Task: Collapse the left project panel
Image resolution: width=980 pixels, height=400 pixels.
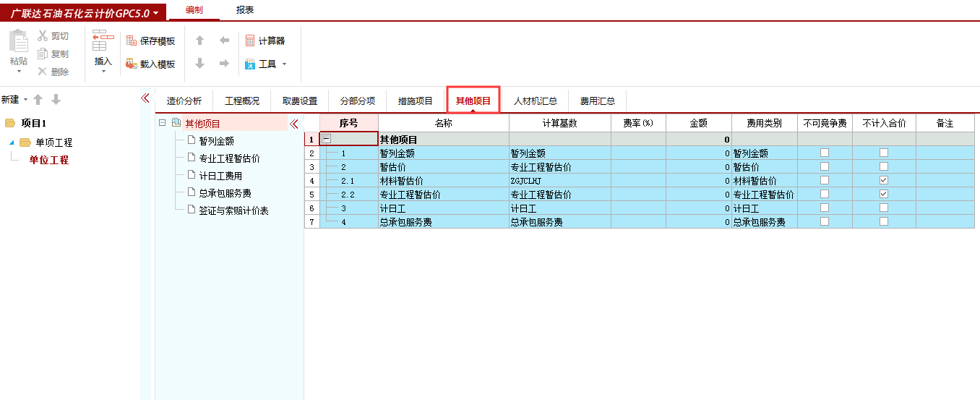Action: [x=145, y=98]
